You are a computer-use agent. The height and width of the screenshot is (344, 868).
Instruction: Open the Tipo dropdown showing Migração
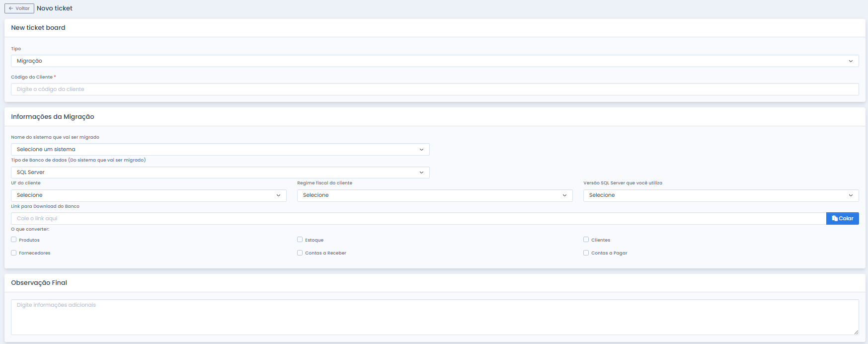[x=434, y=61]
